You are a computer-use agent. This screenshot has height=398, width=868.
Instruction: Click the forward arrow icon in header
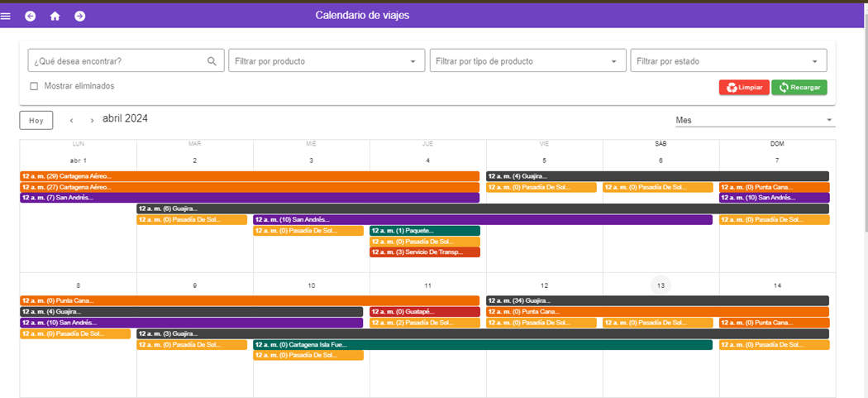(x=79, y=16)
